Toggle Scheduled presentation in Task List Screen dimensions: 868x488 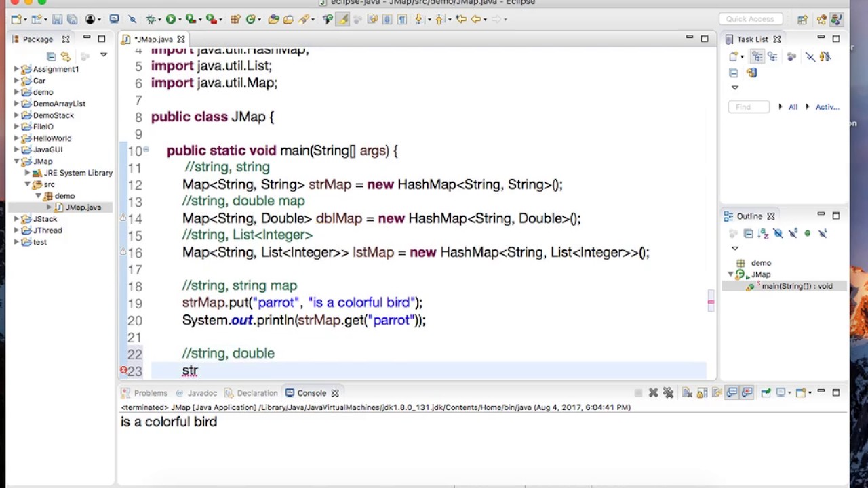[772, 57]
